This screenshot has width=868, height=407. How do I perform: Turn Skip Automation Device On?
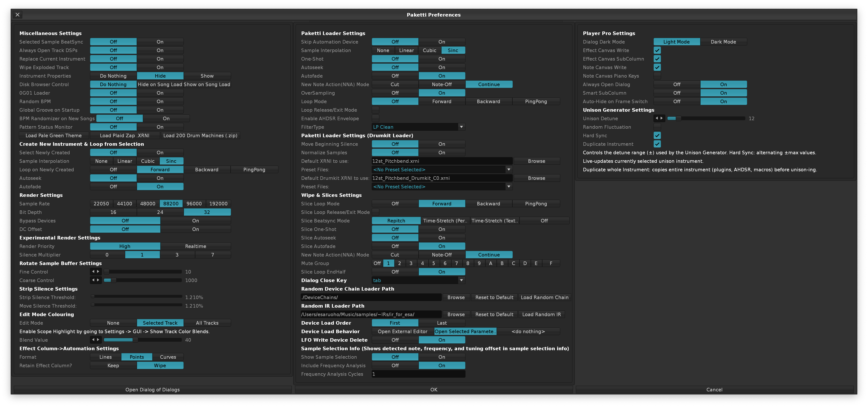coord(442,42)
